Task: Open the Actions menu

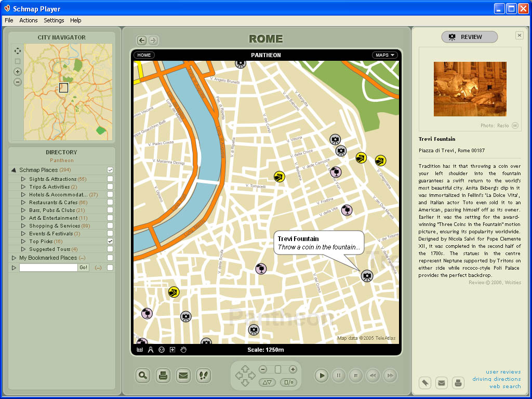Action: (29, 20)
